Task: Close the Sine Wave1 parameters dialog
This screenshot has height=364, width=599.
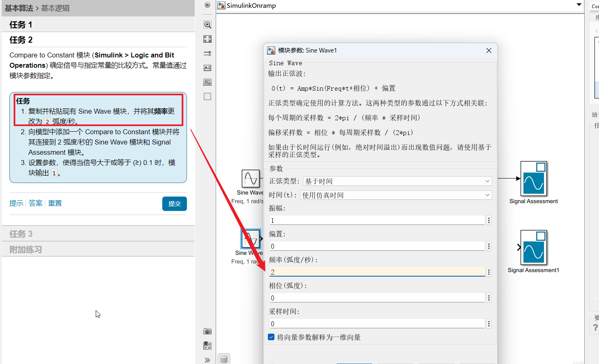Action: click(x=489, y=50)
